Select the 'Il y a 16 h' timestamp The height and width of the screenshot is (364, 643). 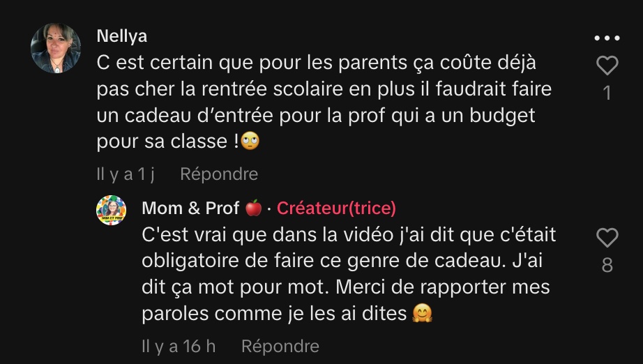click(179, 347)
